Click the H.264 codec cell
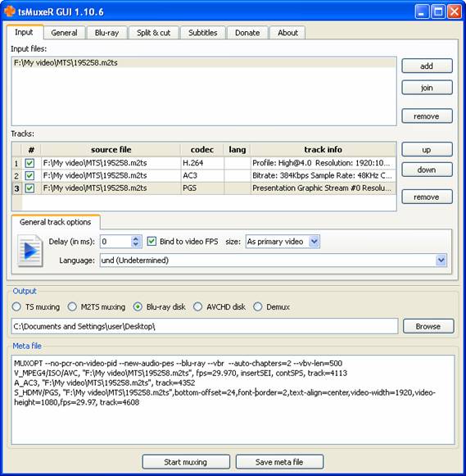 [x=202, y=163]
